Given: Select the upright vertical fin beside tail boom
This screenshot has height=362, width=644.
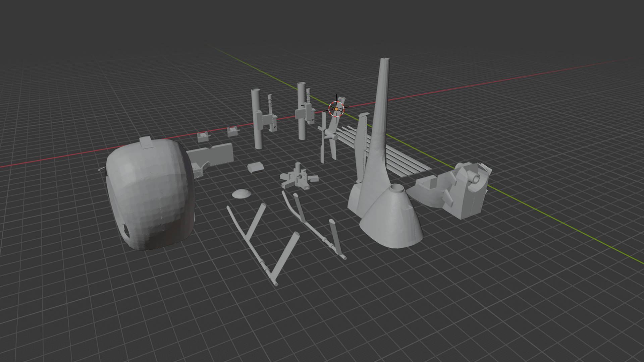Looking at the screenshot, I should coord(361,147).
